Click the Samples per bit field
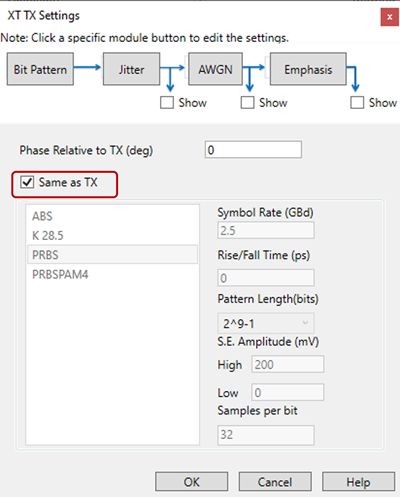 tap(266, 435)
